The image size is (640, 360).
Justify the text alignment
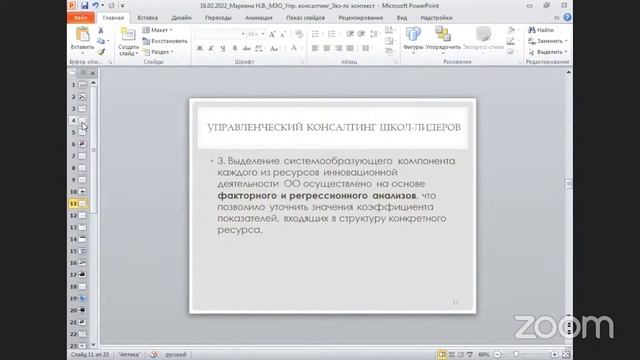pyautogui.click(x=350, y=48)
